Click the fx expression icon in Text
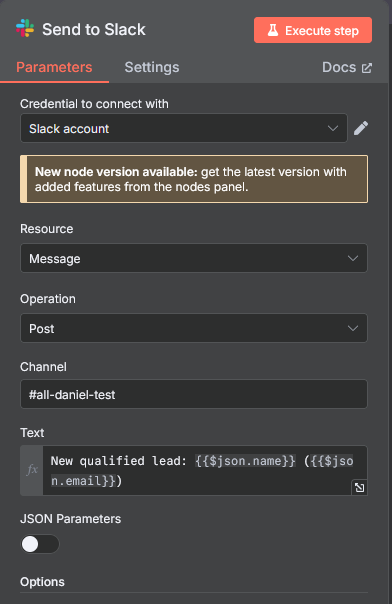Screen dimensions: 392x604 tap(32, 470)
